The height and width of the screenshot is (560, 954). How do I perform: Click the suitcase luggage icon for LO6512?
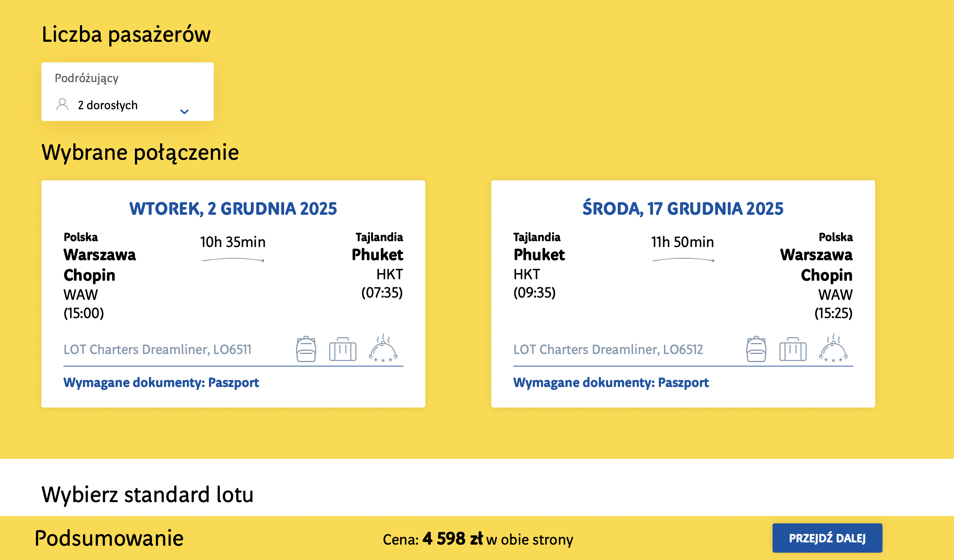(793, 349)
